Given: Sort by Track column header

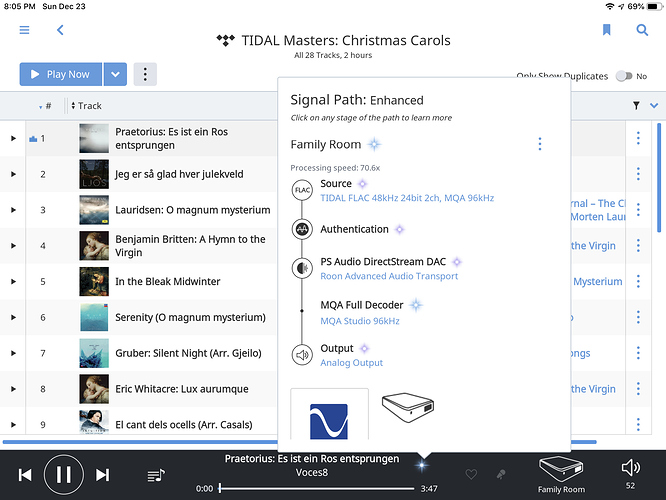Looking at the screenshot, I should pos(86,106).
